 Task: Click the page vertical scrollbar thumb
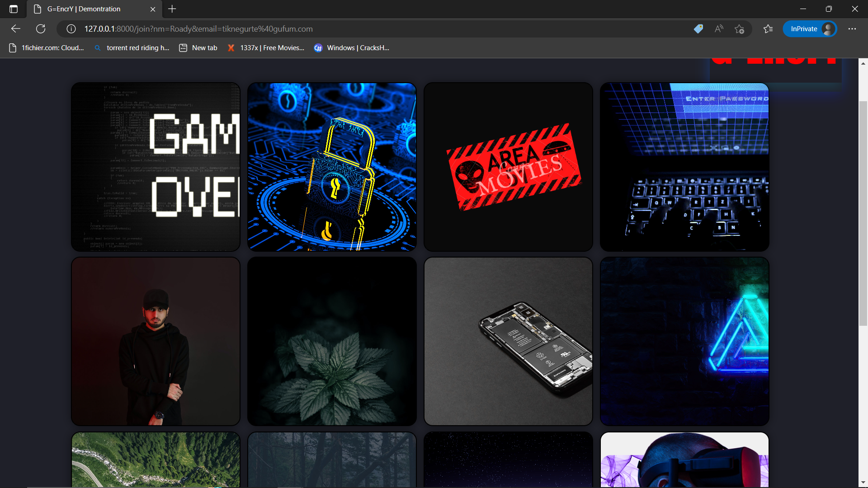point(863,212)
